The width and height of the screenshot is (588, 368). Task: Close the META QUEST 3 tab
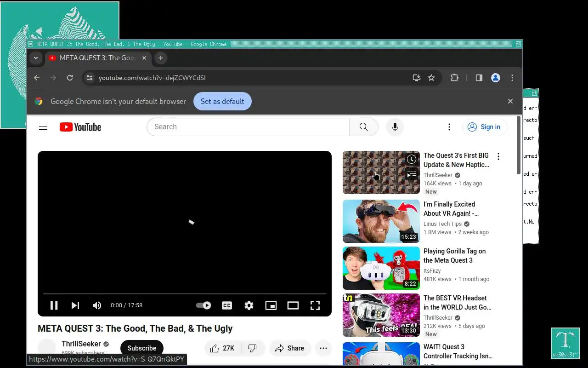pyautogui.click(x=144, y=58)
